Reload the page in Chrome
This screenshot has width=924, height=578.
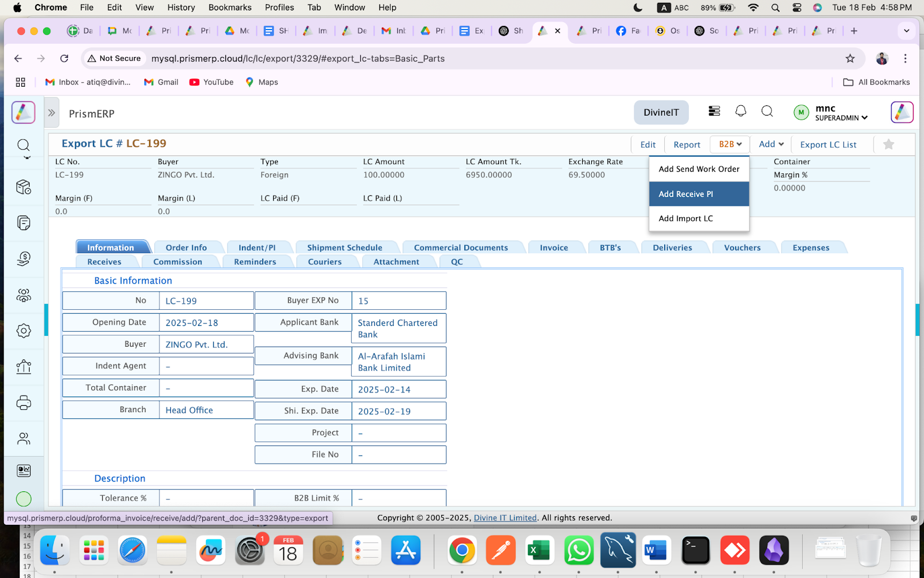(64, 58)
